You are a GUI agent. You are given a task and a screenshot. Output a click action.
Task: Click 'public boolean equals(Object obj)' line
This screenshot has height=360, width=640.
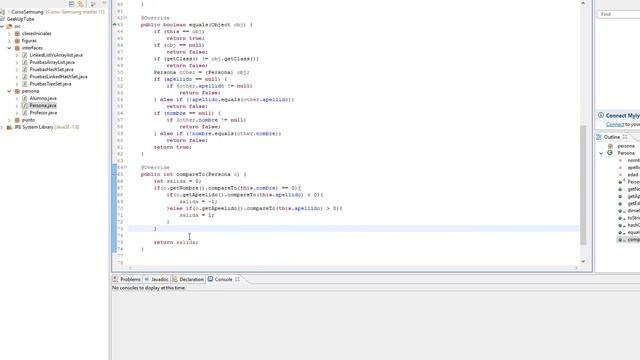pos(196,25)
